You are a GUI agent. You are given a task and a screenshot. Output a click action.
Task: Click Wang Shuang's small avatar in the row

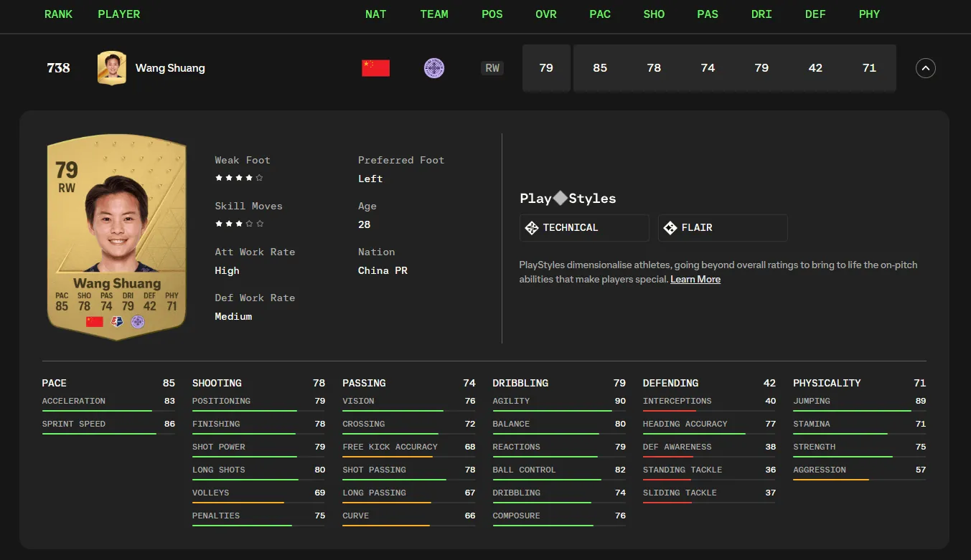(x=112, y=68)
